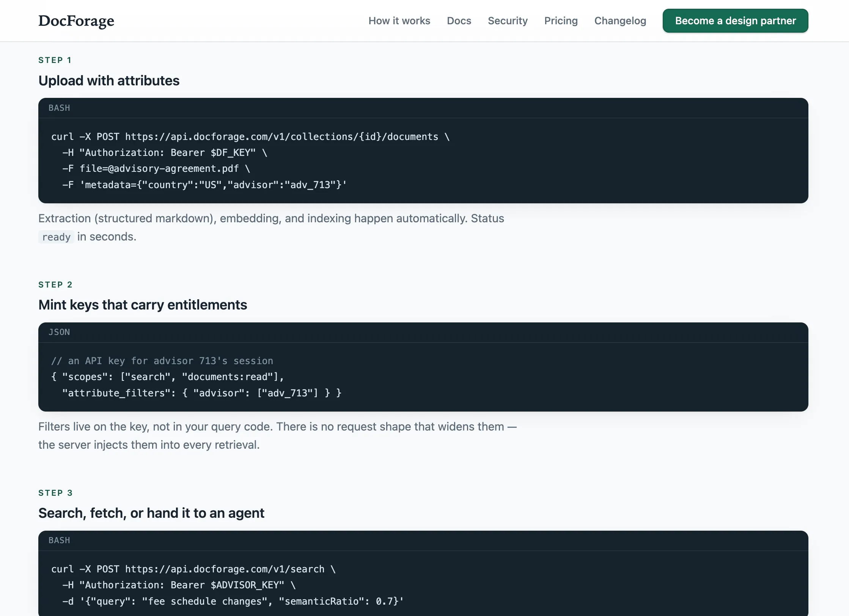This screenshot has height=616, width=849.
Task: Click the attribute_filters advisor line
Action: click(202, 393)
